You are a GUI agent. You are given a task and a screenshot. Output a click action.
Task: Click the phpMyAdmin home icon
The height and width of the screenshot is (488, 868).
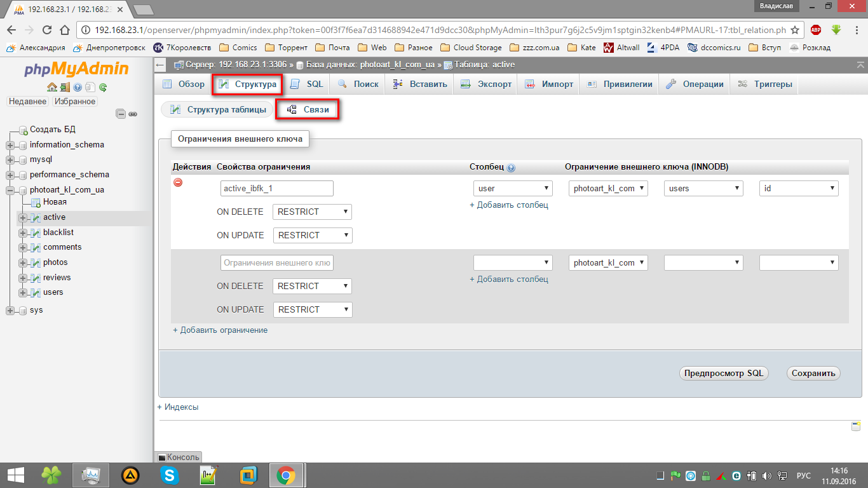click(x=52, y=88)
